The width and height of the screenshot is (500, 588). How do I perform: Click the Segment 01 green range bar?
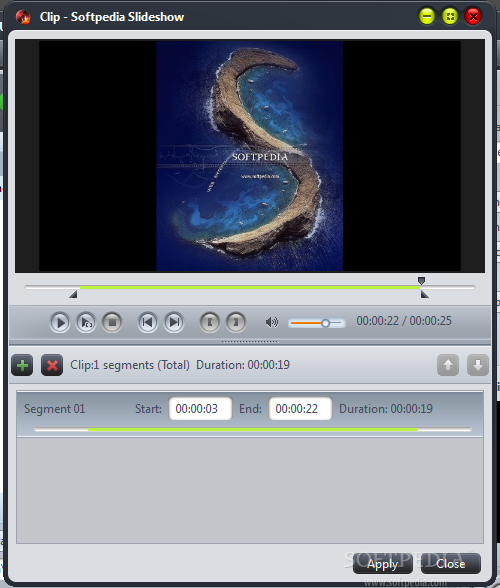(x=253, y=430)
